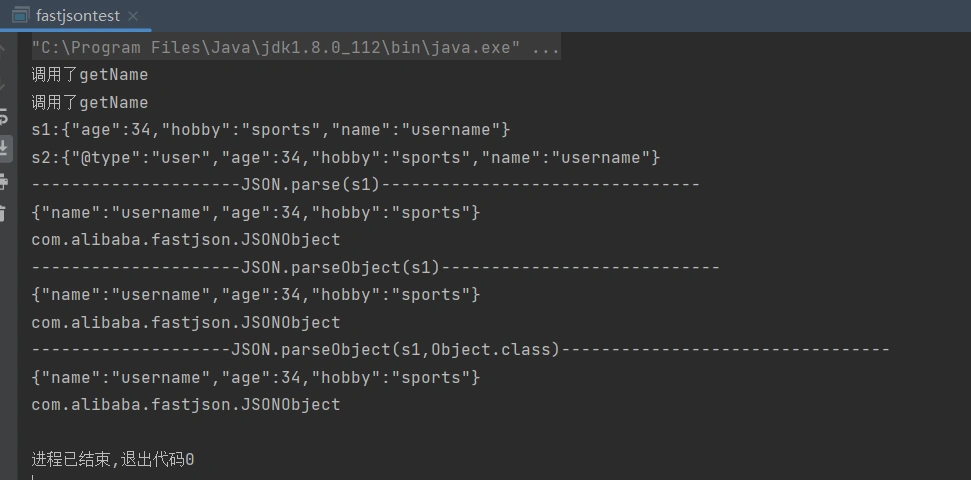971x480 pixels.
Task: Select the fastjsontest run tab
Action: point(77,16)
